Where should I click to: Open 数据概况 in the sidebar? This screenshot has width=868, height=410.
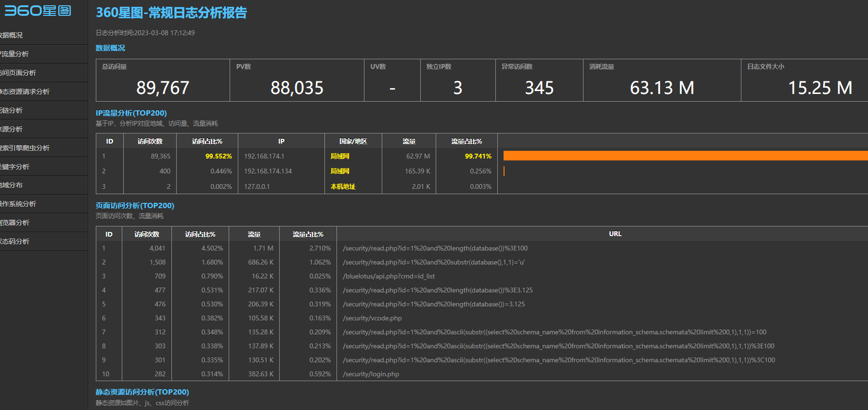12,35
